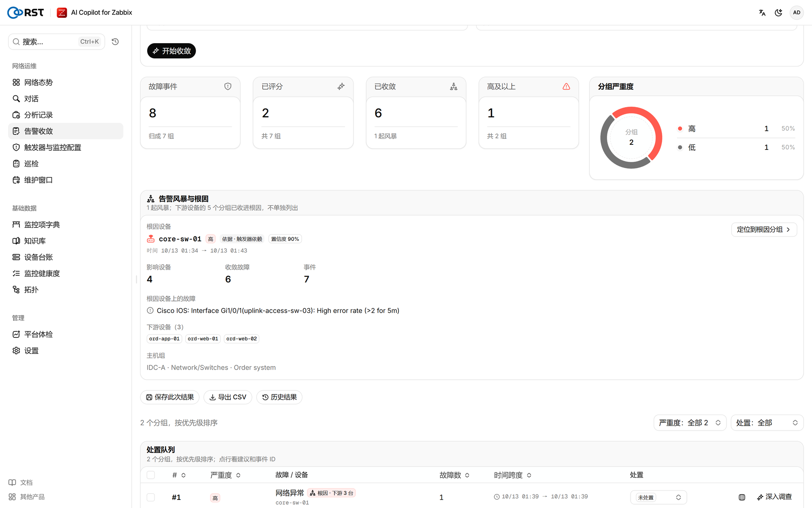Click the sparkle icon on 已评分 card
The width and height of the screenshot is (812, 508).
pyautogui.click(x=341, y=86)
